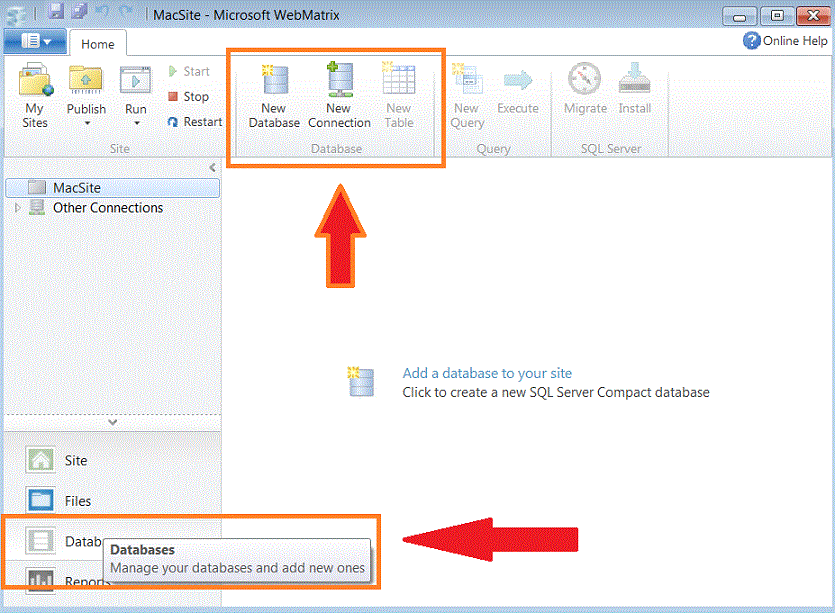This screenshot has width=835, height=613.
Task: Click the Redo icon in title bar
Action: click(x=126, y=11)
